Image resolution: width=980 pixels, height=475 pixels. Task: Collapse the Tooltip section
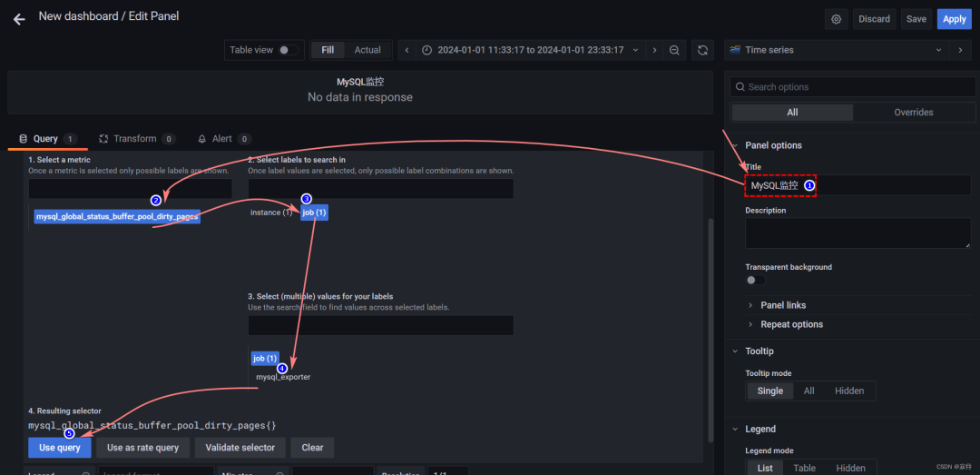(735, 351)
